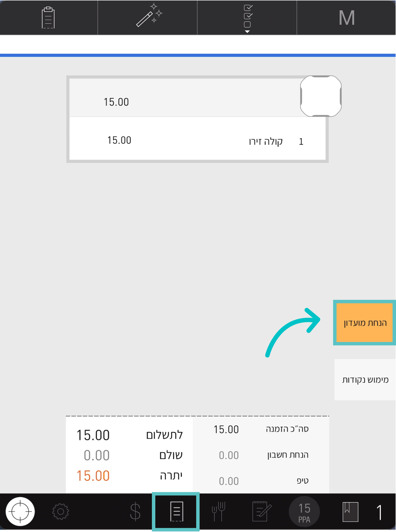Open the clipboard order list icon
The width and height of the screenshot is (396, 532).
tap(48, 18)
